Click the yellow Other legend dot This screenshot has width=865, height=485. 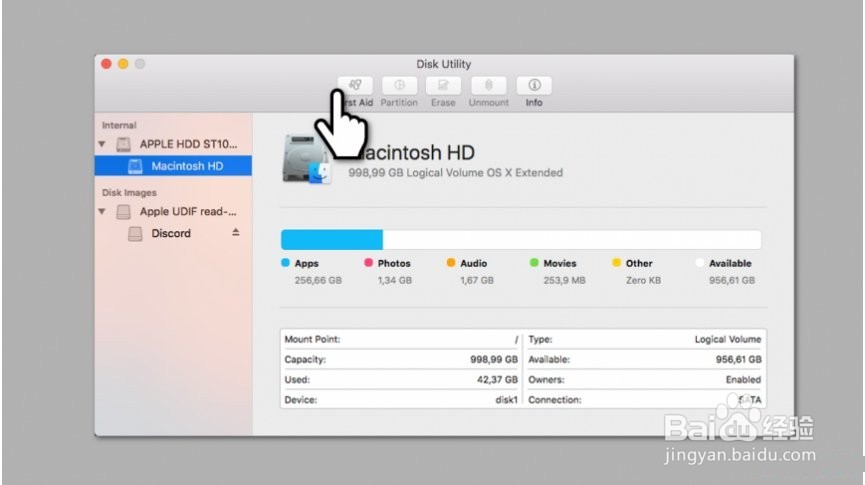616,263
